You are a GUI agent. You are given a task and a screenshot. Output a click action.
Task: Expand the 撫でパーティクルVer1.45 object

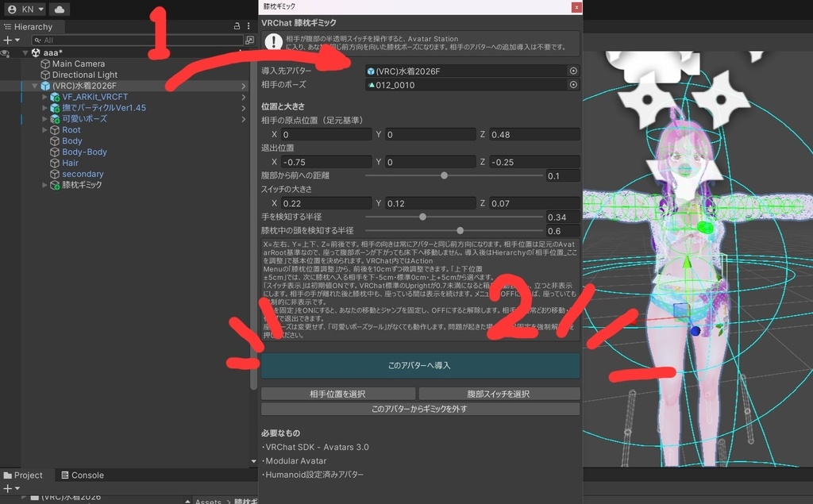(x=44, y=108)
